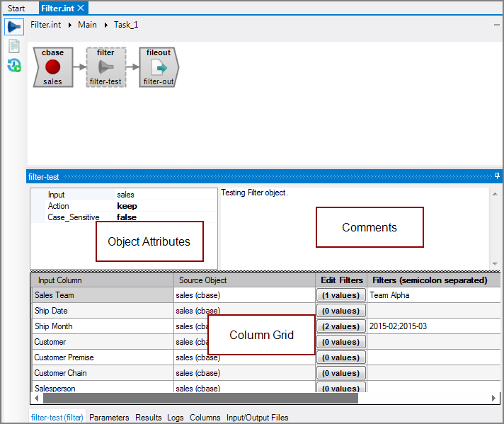Open the Logs tab

click(175, 418)
